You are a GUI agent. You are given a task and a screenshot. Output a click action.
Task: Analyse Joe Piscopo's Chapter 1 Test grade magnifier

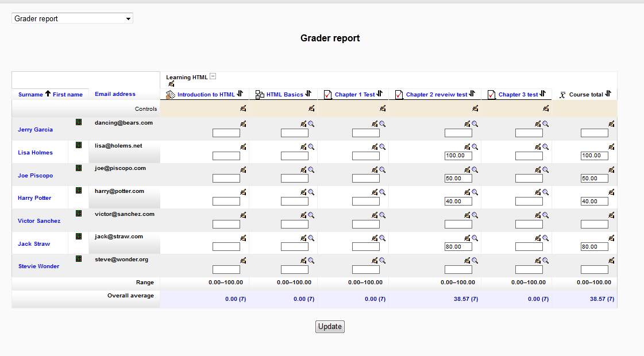[383, 169]
